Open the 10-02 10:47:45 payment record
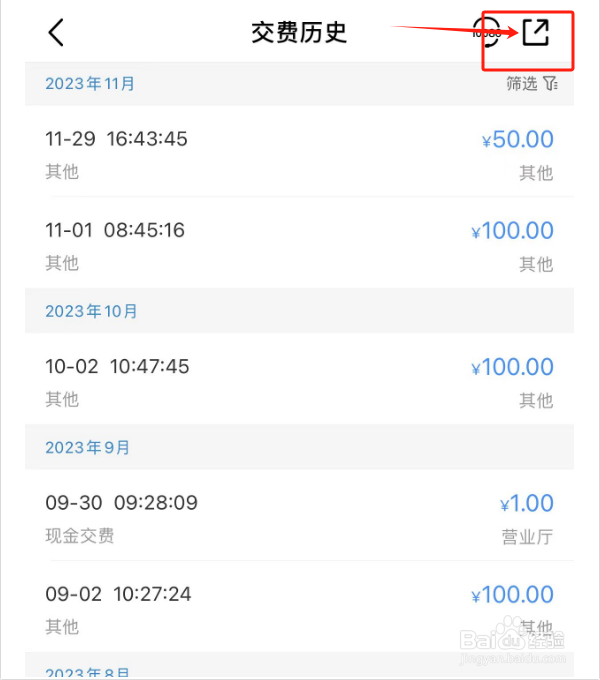Viewport: 600px width, 680px height. (299, 379)
